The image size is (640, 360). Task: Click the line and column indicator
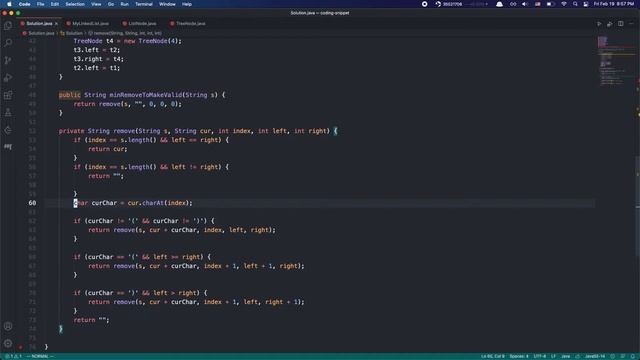pyautogui.click(x=493, y=356)
